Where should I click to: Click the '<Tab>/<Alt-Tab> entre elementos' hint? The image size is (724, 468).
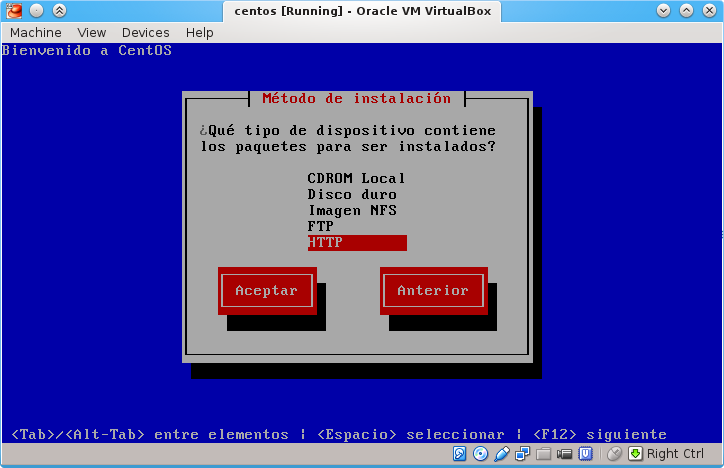pyautogui.click(x=150, y=435)
